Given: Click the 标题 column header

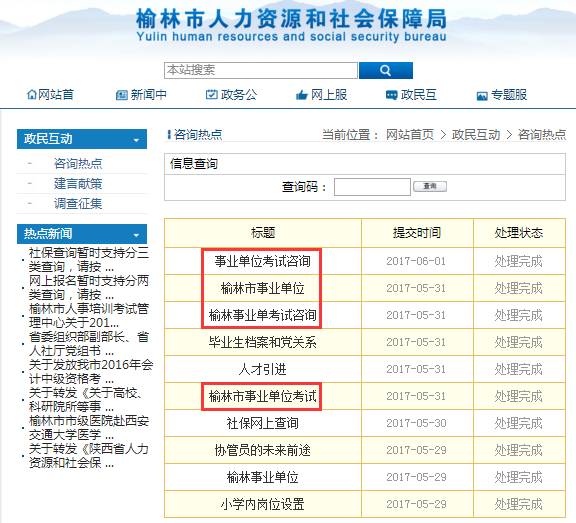Looking at the screenshot, I should point(263,233).
